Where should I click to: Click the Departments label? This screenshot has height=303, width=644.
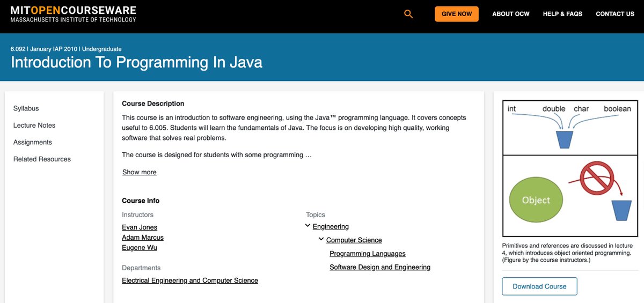coord(141,268)
